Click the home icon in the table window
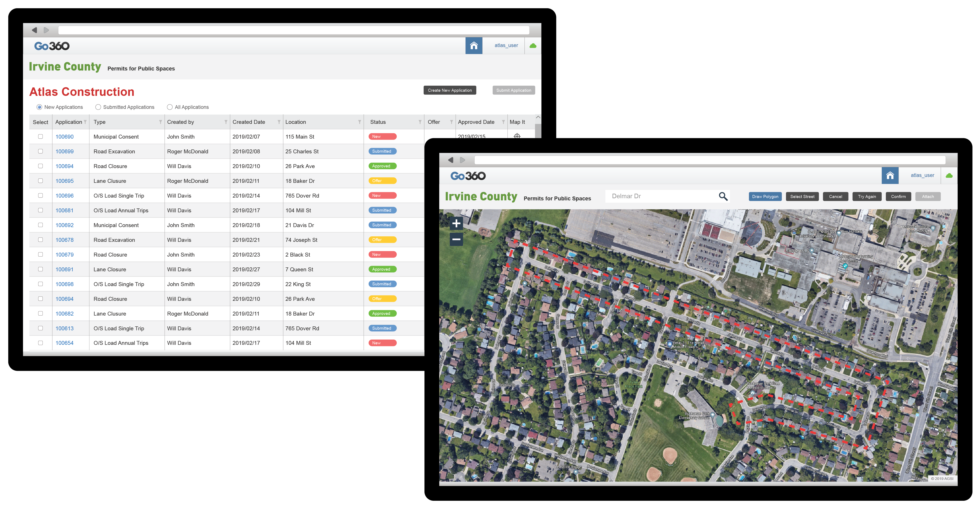The width and height of the screenshot is (980, 509). (474, 46)
